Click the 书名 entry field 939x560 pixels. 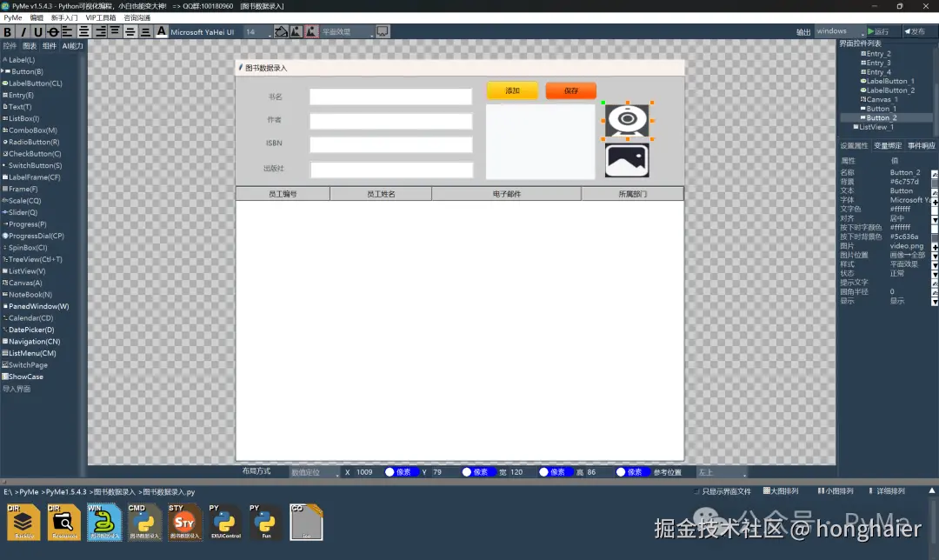tap(391, 97)
